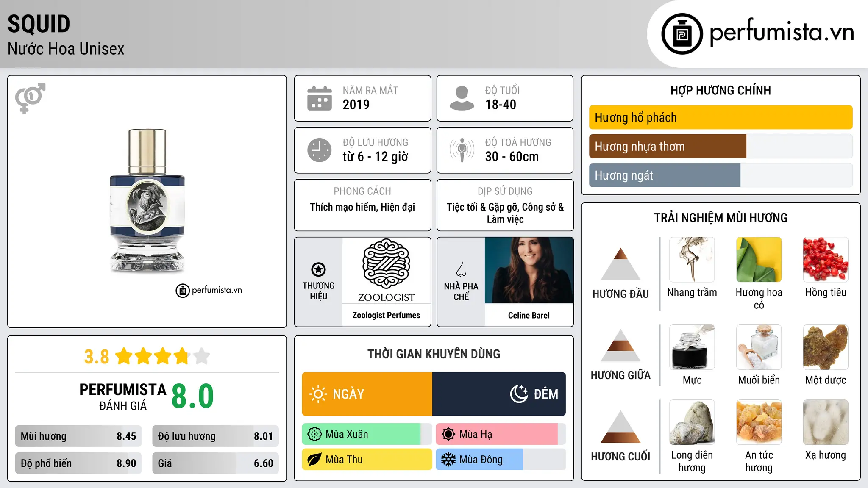Click the perfumista.vn site name
This screenshot has width=868, height=488.
[x=782, y=32]
